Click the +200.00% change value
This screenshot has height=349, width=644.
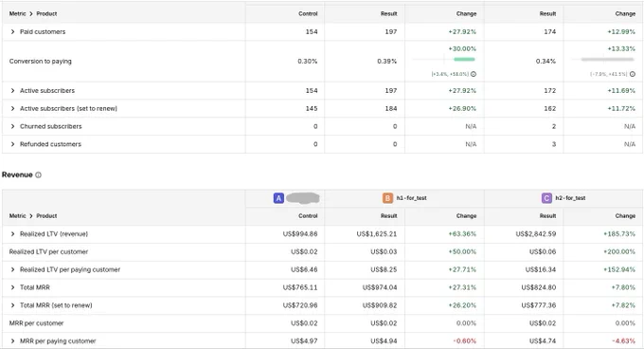click(619, 251)
